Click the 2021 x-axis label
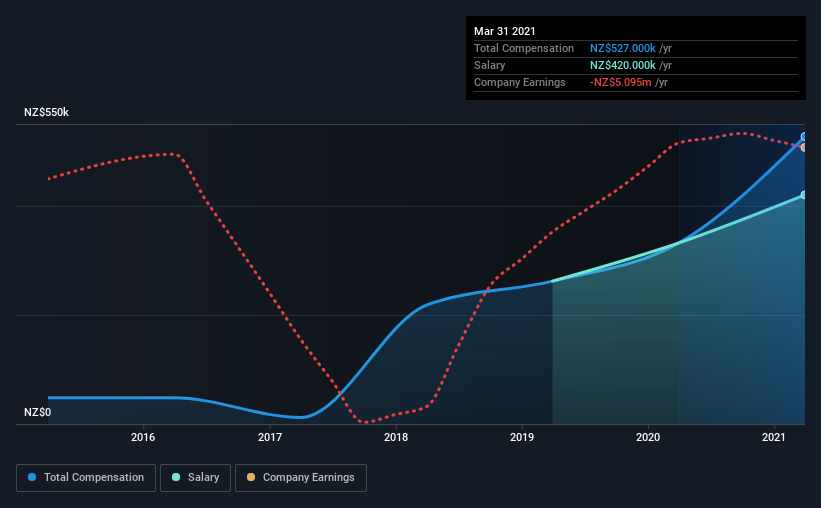Screen dimensions: 821x508 (x=774, y=437)
